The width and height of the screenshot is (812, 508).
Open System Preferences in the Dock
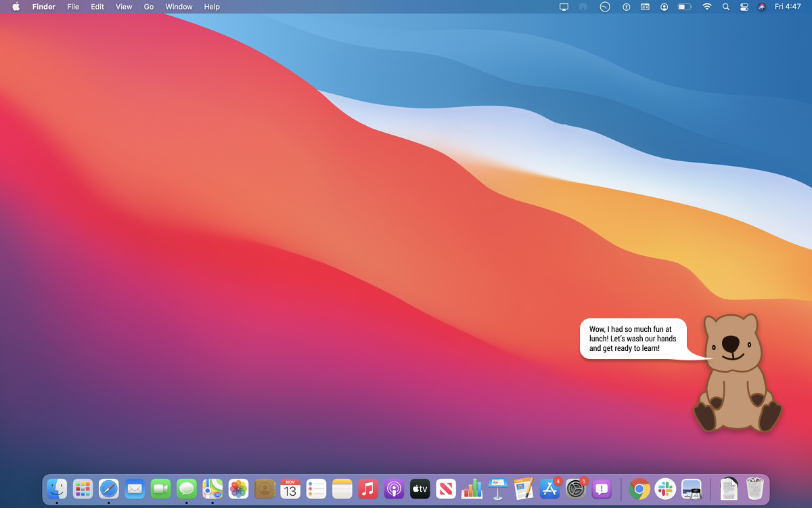point(576,488)
